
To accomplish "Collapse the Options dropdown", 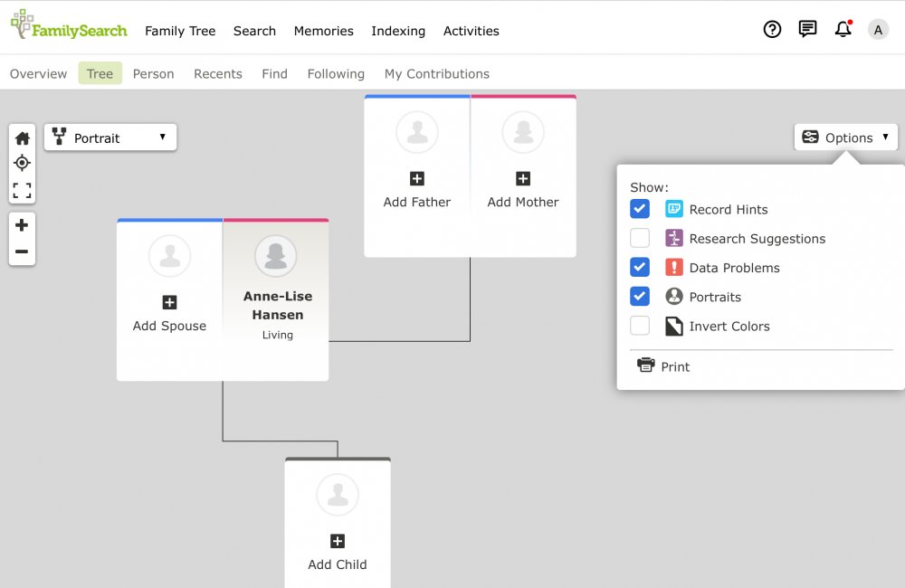I will (846, 138).
